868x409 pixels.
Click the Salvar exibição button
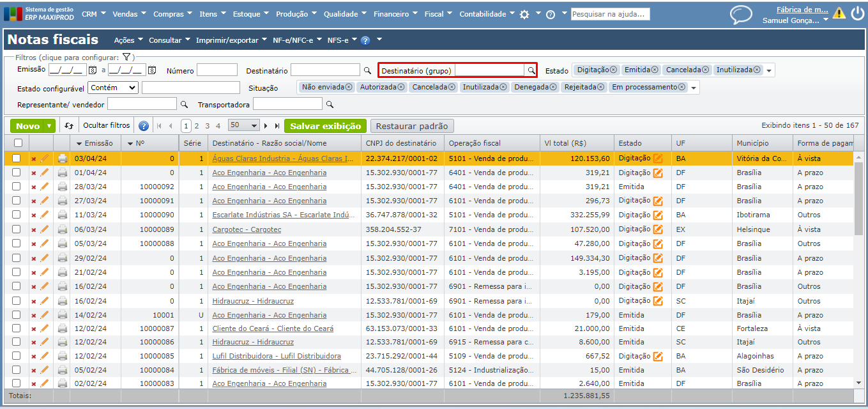pyautogui.click(x=326, y=126)
